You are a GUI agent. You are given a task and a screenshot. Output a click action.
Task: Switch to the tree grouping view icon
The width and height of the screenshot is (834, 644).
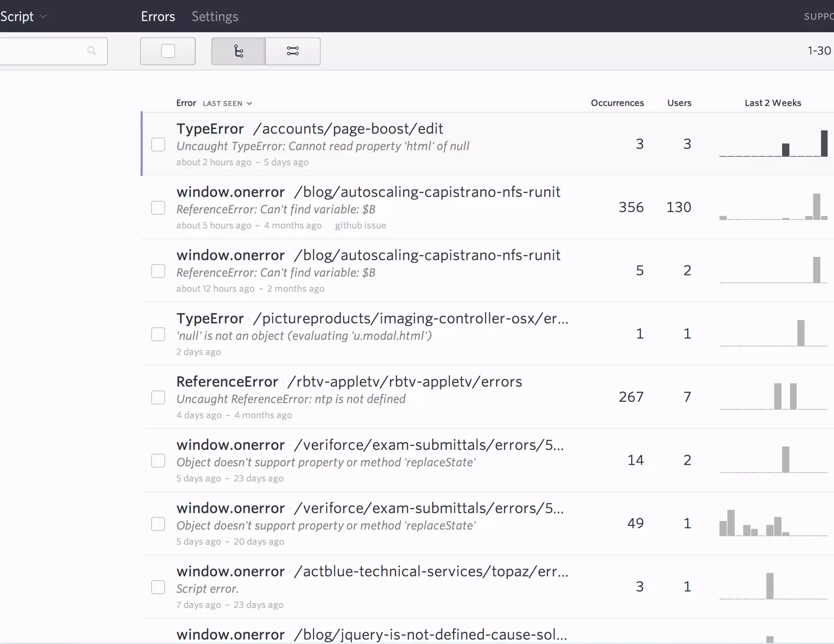239,51
